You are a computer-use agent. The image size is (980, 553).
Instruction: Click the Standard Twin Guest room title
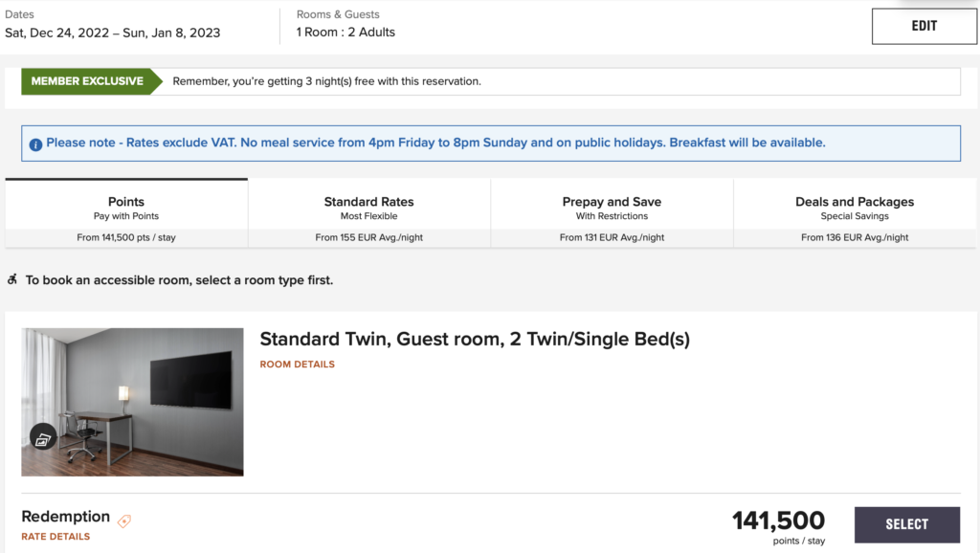pos(475,340)
